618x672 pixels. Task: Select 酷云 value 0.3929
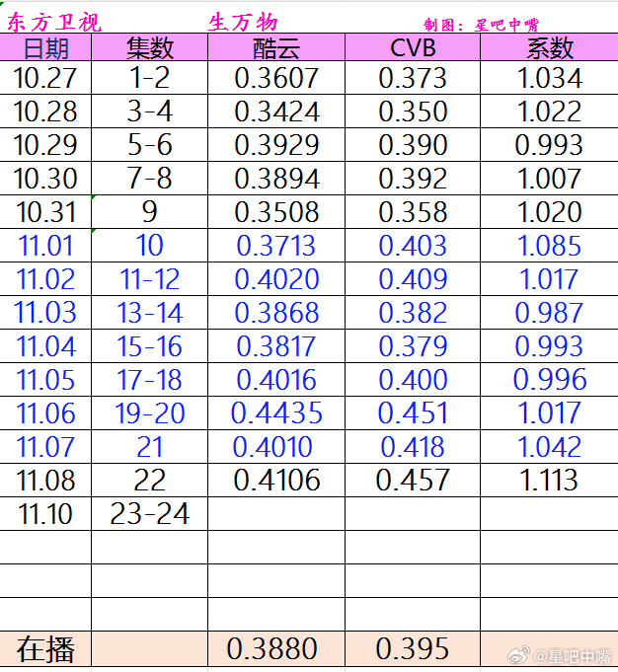[x=276, y=145]
